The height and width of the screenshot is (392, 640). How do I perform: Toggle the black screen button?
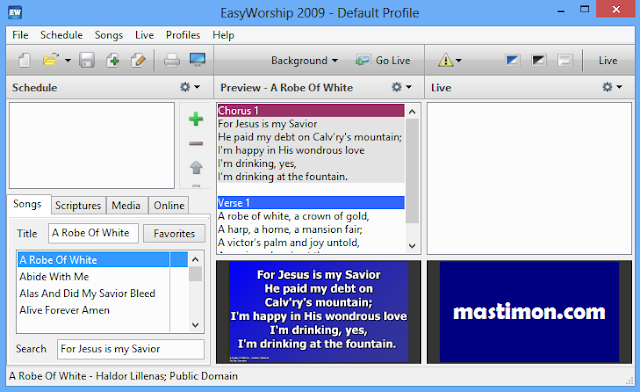pos(538,60)
